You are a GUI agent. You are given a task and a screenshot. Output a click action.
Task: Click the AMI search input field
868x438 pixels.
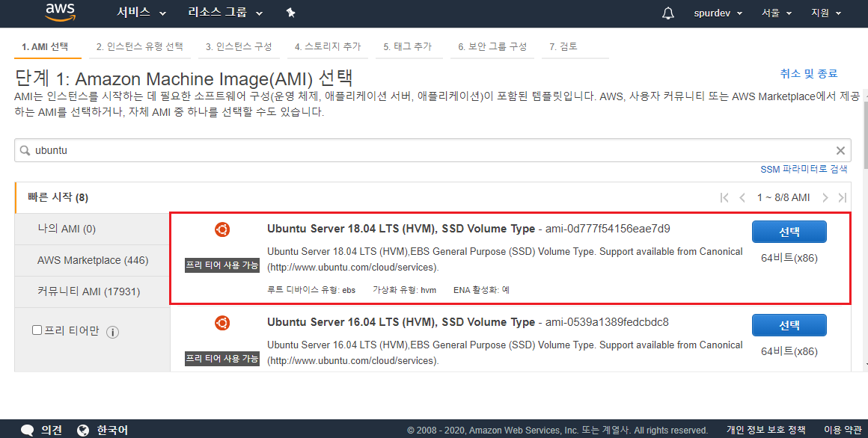coord(432,150)
